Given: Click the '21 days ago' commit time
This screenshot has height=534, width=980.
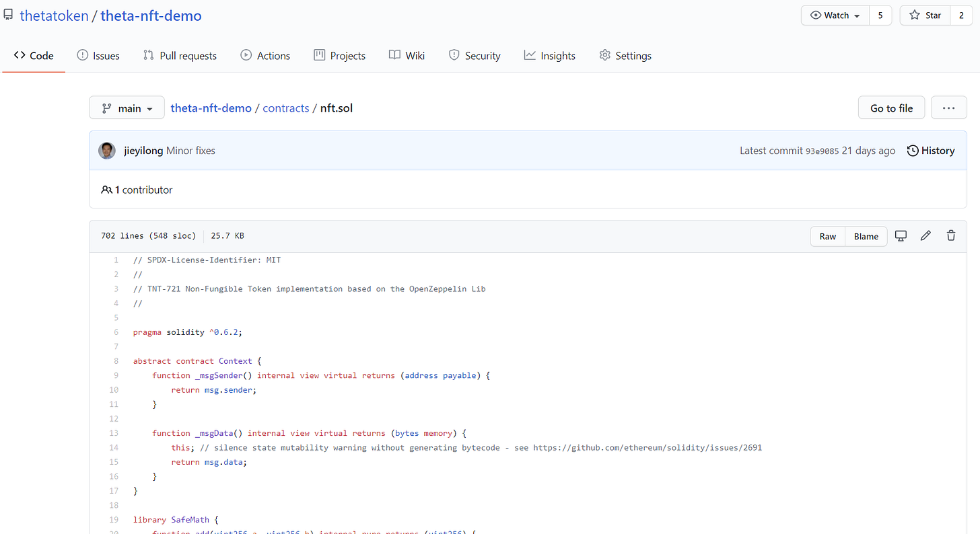Looking at the screenshot, I should (868, 151).
